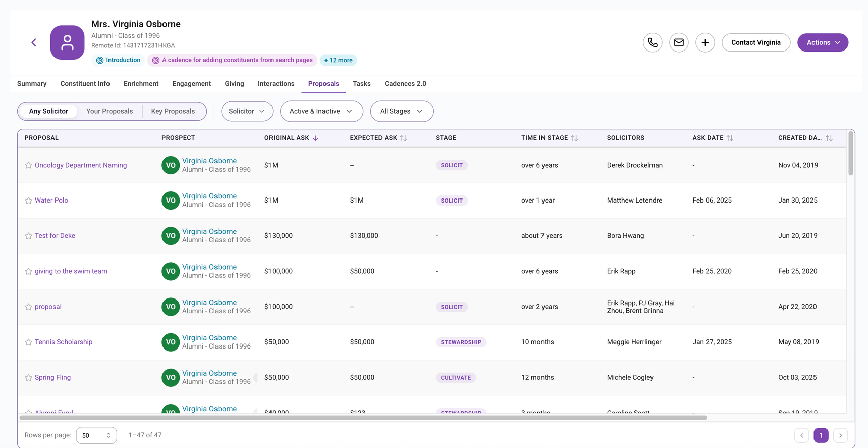This screenshot has height=448, width=868.
Task: Star the Water Polo proposal
Action: pyautogui.click(x=28, y=201)
